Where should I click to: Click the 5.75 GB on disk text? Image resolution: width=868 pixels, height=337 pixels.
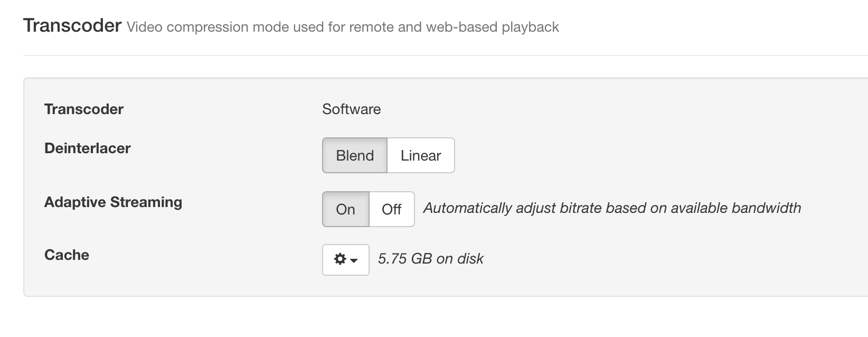(x=430, y=259)
